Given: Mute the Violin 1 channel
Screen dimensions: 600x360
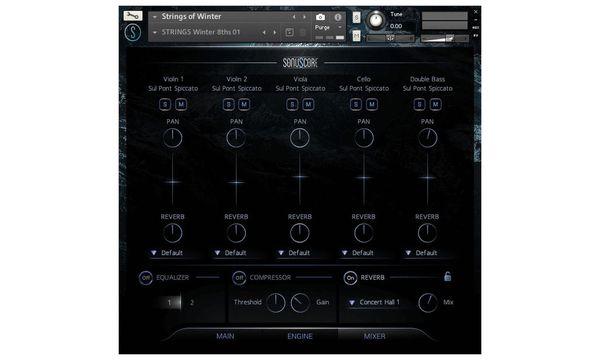Looking at the screenshot, I should click(x=181, y=104).
